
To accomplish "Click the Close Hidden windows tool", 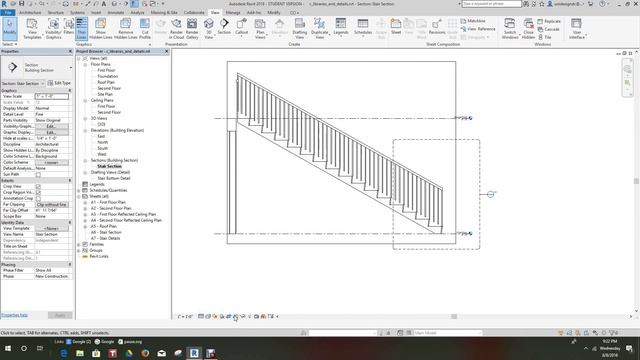I will (528, 29).
